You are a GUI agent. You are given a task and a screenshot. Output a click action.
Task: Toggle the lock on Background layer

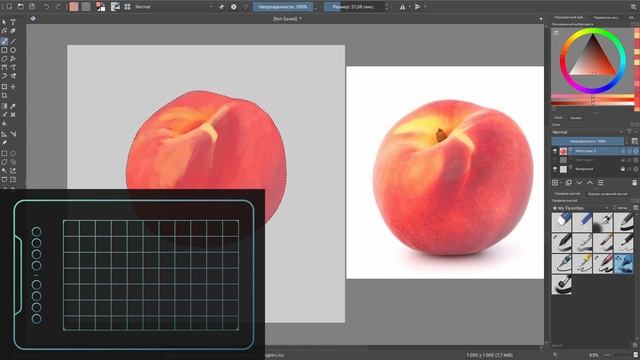[x=622, y=169]
